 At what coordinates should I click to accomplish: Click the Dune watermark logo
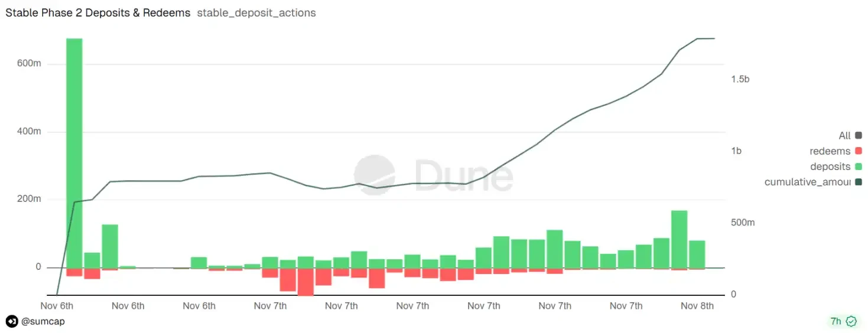coord(434,175)
